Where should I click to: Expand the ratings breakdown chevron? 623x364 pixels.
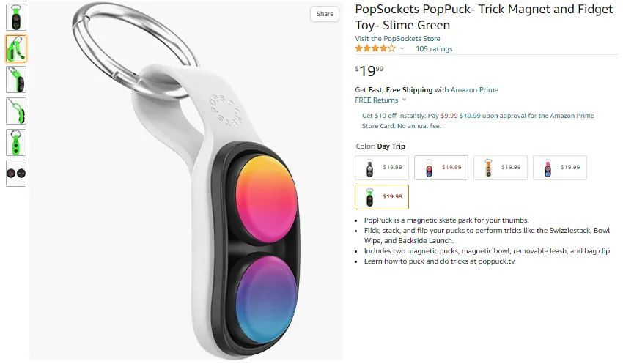402,49
